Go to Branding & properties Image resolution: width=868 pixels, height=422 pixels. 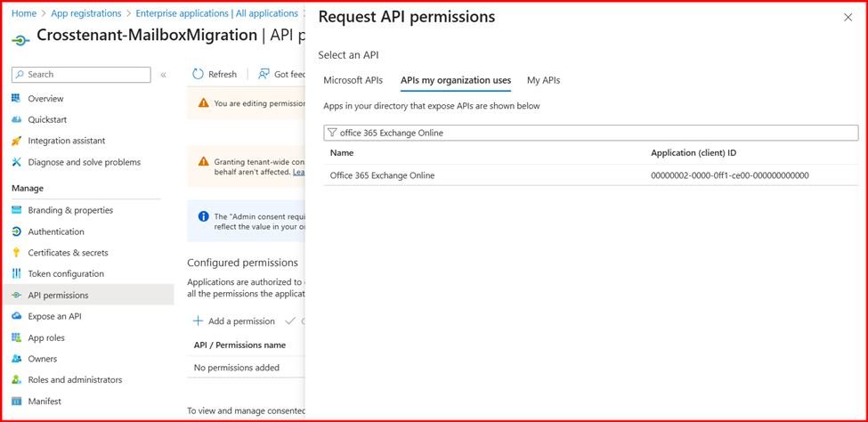point(70,210)
